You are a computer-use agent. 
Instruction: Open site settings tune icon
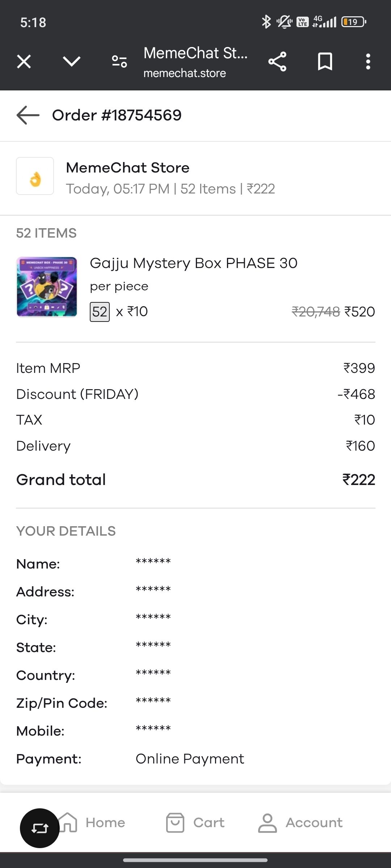[119, 61]
